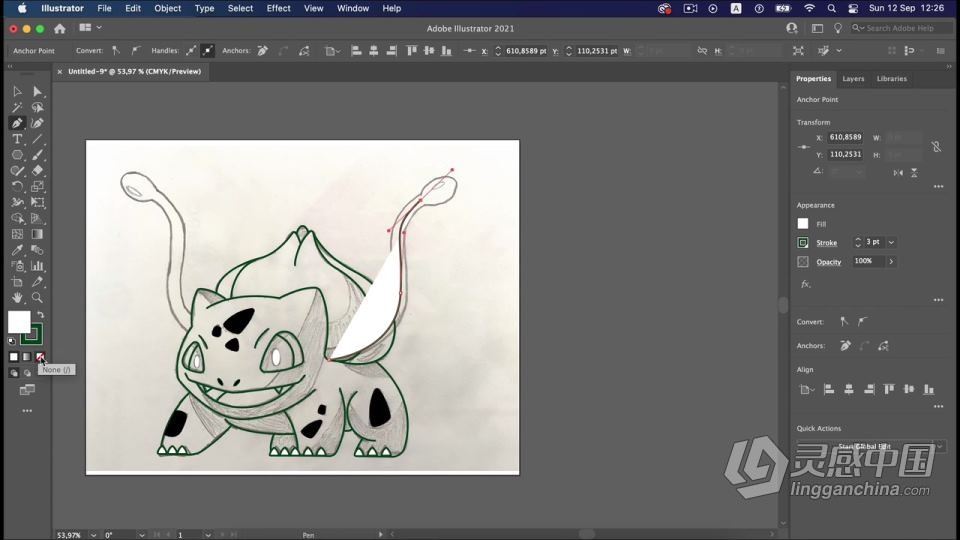Open the large white Fill color box
This screenshot has width=960, height=540.
pyautogui.click(x=19, y=322)
